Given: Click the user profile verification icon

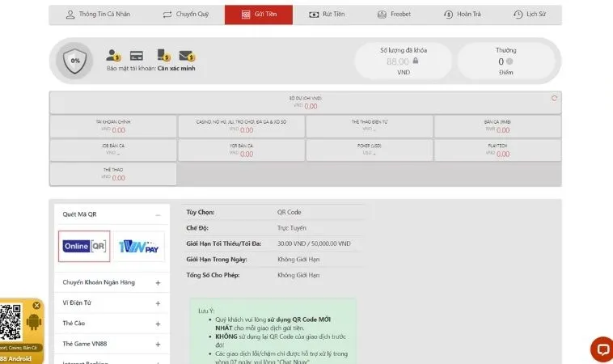Looking at the screenshot, I should pos(113,55).
